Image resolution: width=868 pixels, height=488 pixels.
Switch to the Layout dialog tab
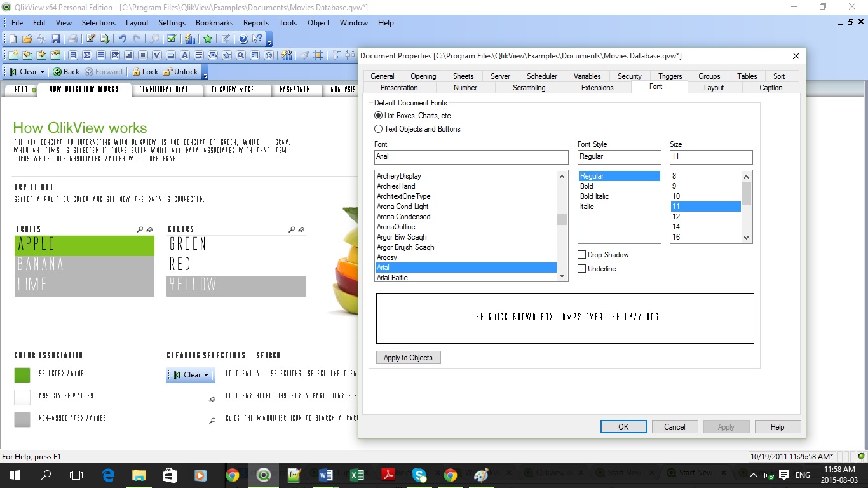[x=714, y=88]
